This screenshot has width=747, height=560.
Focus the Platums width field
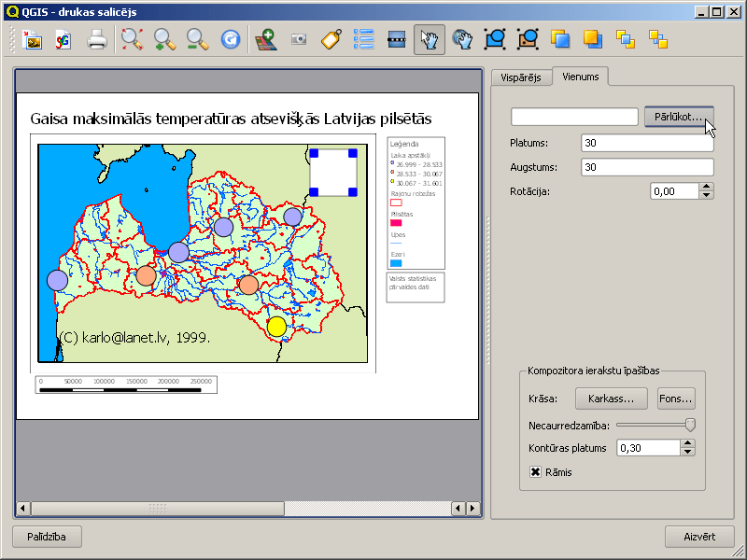(647, 143)
